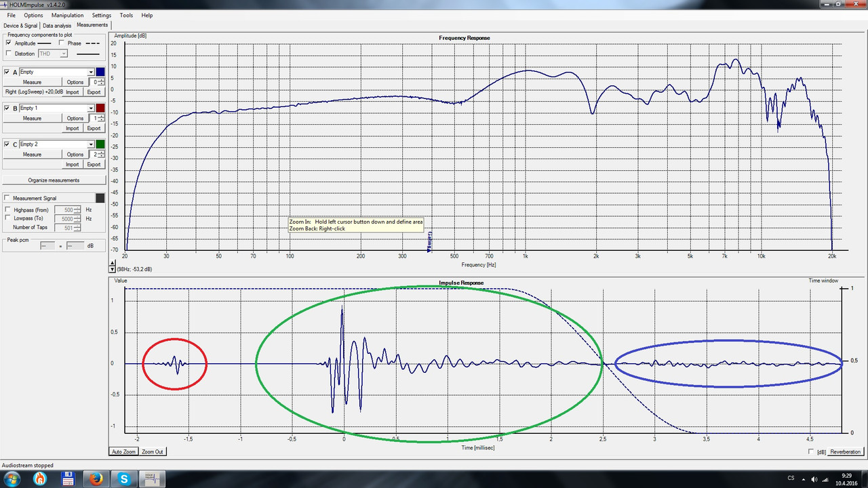
Task: Click the flame icon on the taskbar
Action: click(40, 479)
